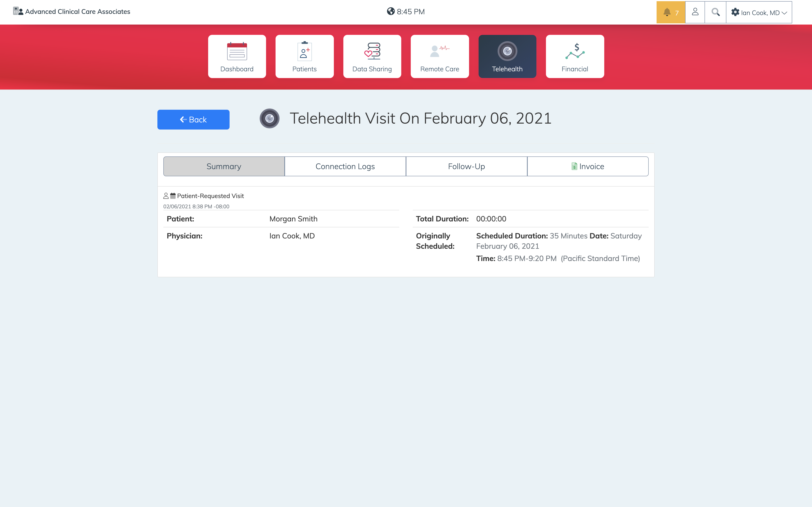Screen dimensions: 812x507
Task: Open the Follow-Up tab
Action: tap(466, 166)
